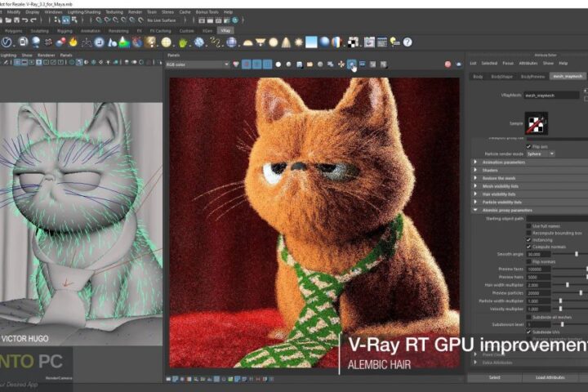
Task: Click the flame shelf icon
Action: pyautogui.click(x=73, y=42)
